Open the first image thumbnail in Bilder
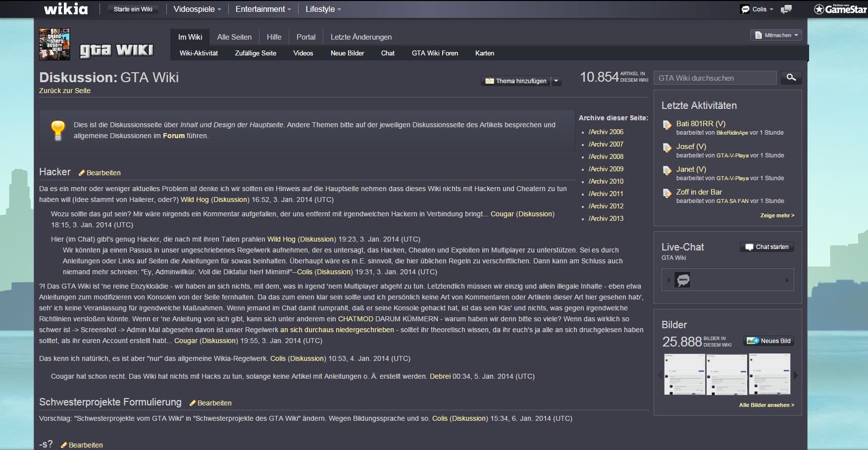The width and height of the screenshot is (868, 450). click(x=684, y=374)
